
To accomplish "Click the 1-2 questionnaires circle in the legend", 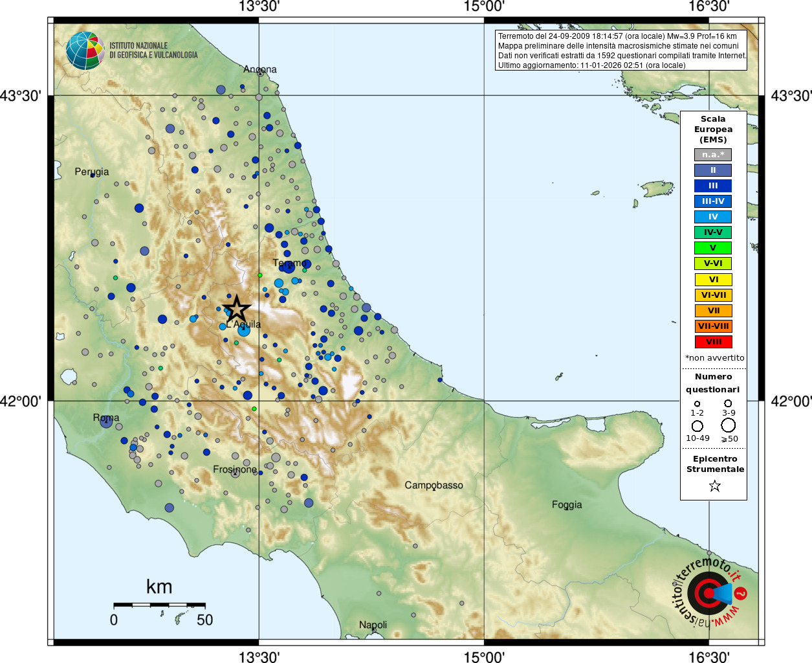I will coord(697,403).
